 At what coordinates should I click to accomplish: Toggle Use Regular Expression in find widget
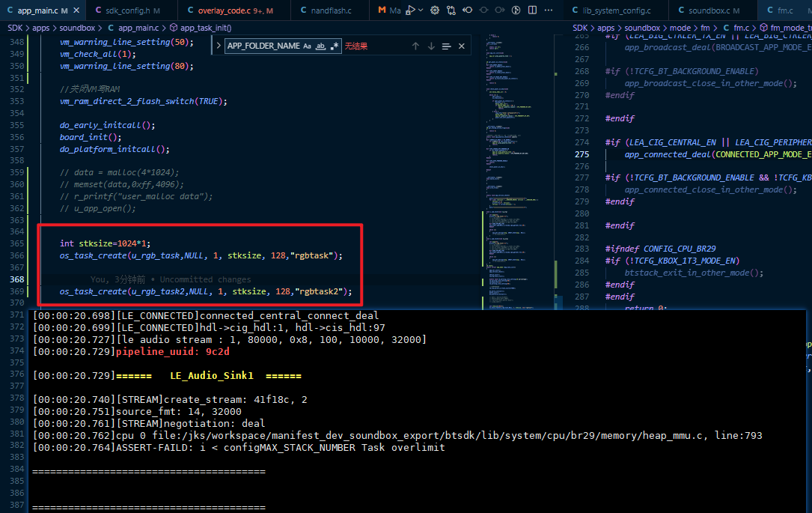pyautogui.click(x=335, y=46)
